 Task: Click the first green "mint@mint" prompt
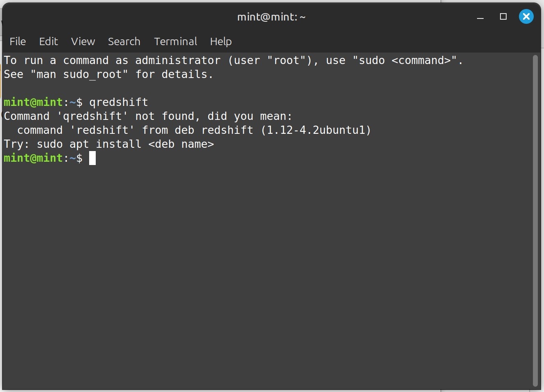click(33, 102)
